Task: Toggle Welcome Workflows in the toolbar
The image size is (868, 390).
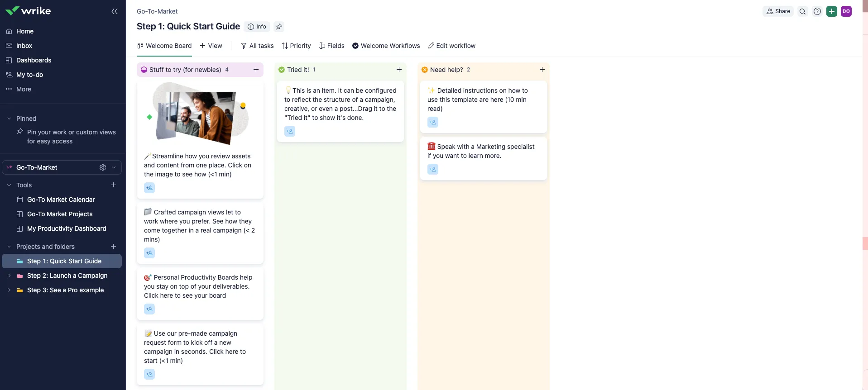Action: pyautogui.click(x=386, y=46)
